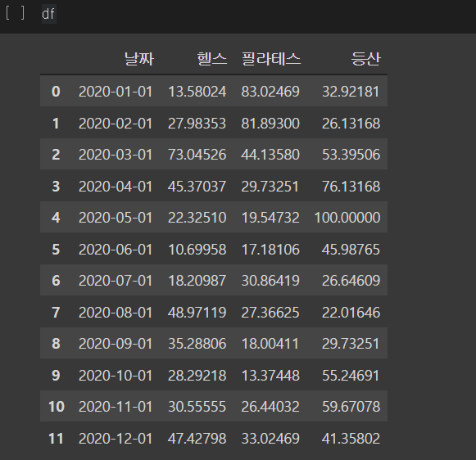Click the value 35.28806

(197, 344)
